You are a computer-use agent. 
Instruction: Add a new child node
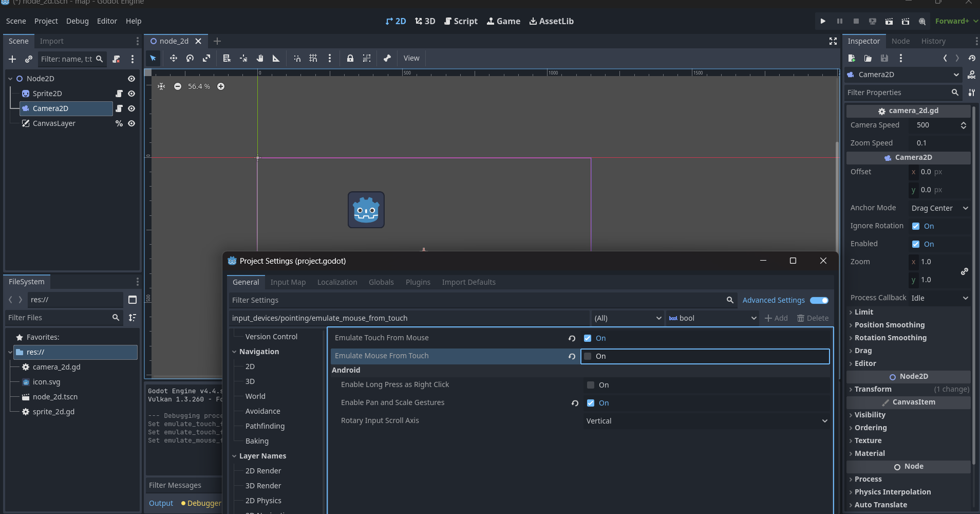tap(12, 59)
